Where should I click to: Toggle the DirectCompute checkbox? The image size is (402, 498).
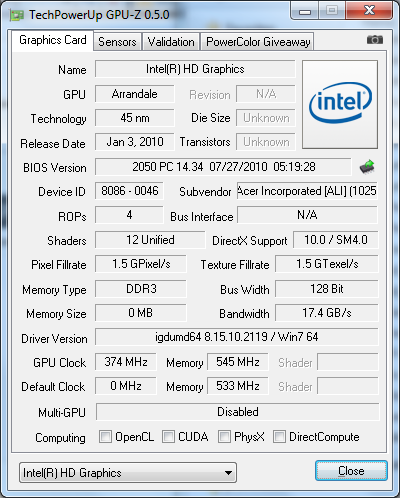tap(279, 436)
